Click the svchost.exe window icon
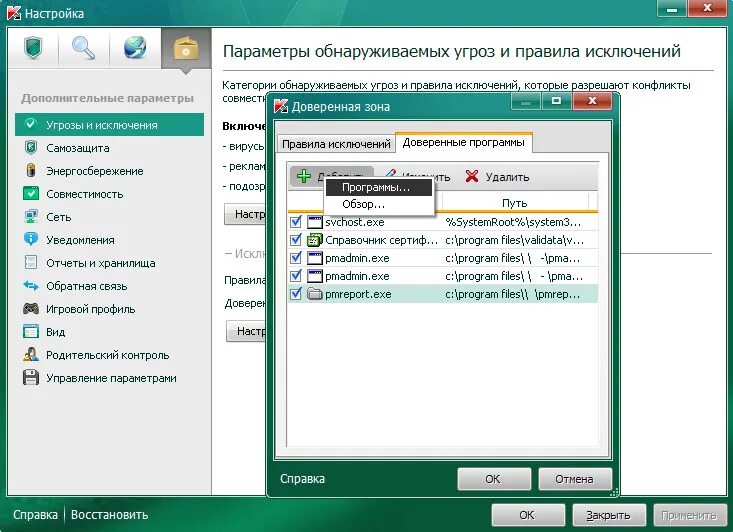The width and height of the screenshot is (733, 532). click(x=315, y=222)
